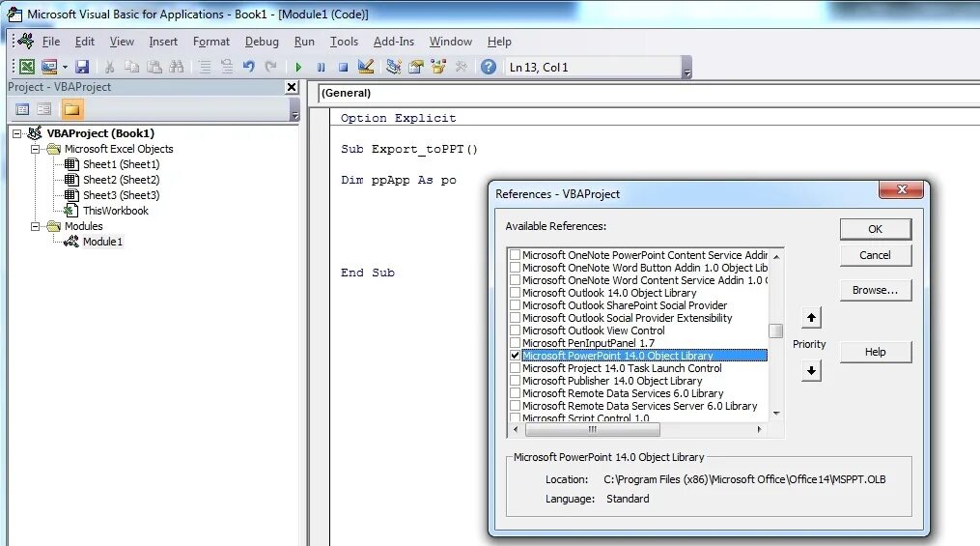This screenshot has width=980, height=546.
Task: Click horizontal scrollbar thumb in references list
Action: point(593,430)
